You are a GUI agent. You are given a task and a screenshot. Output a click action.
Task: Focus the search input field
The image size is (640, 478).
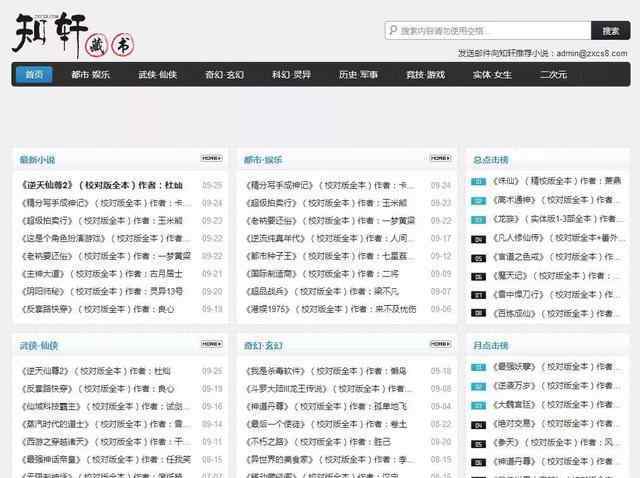click(x=488, y=30)
